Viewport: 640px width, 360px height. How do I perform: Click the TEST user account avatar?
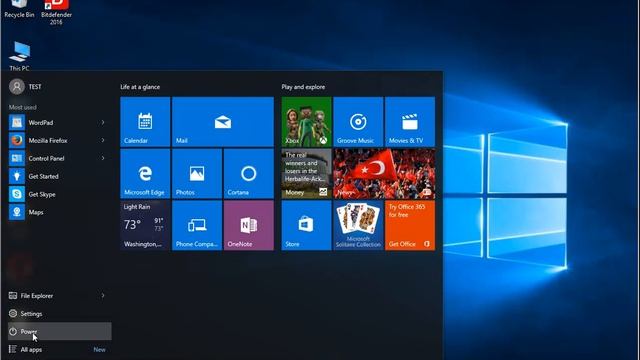(x=17, y=87)
